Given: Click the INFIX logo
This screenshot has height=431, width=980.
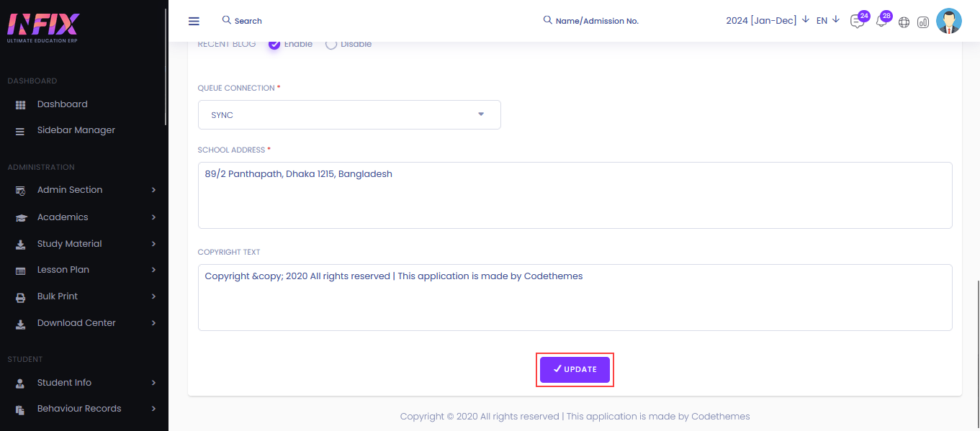Looking at the screenshot, I should tap(42, 27).
